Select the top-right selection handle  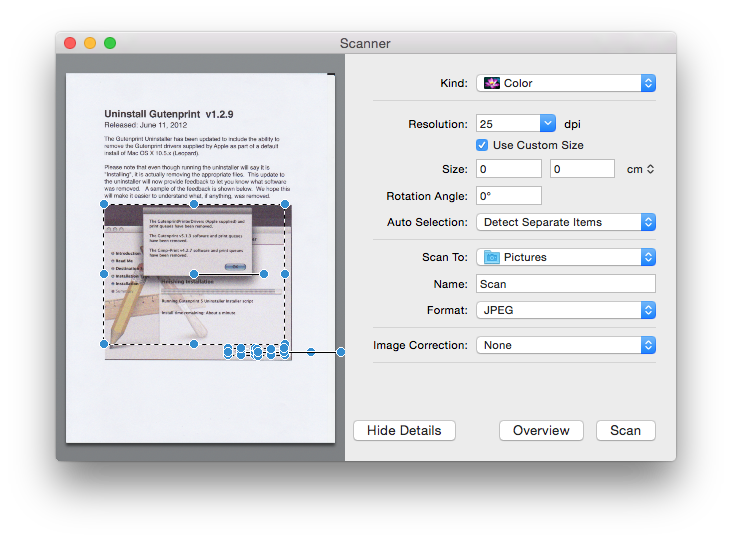click(285, 204)
